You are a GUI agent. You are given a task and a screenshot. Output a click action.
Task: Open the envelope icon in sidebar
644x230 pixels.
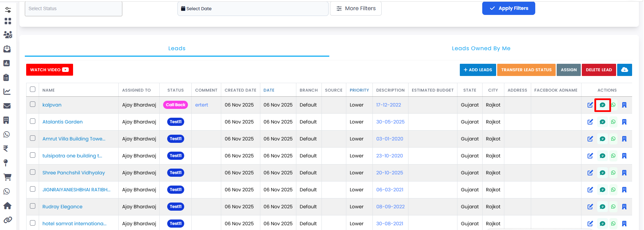[x=7, y=106]
